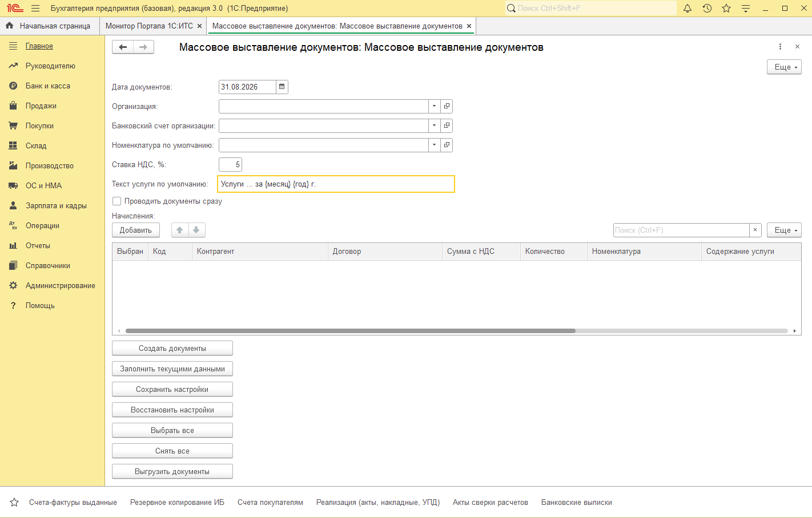Open Продажи section in sidebar

click(41, 106)
